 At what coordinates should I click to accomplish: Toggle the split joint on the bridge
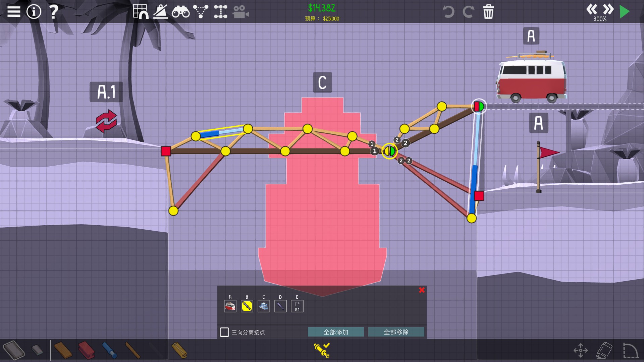[389, 151]
